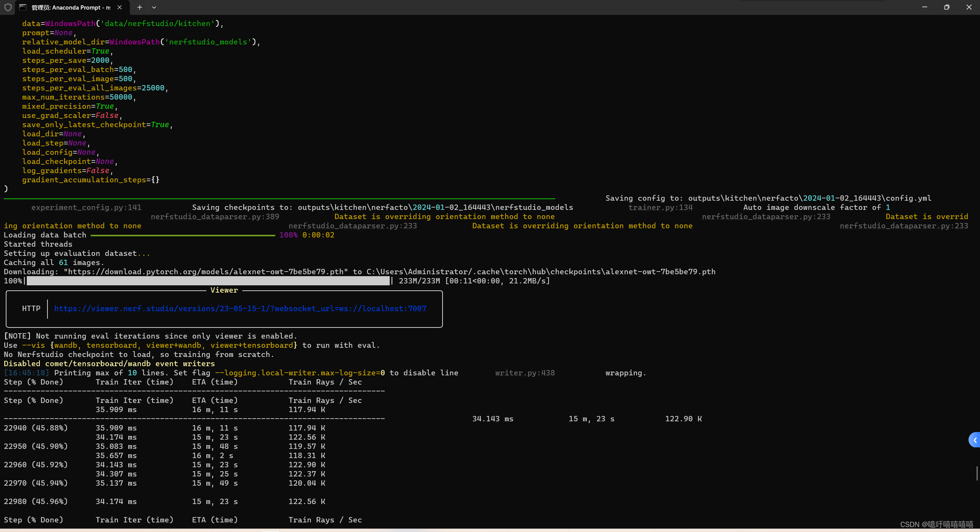The height and width of the screenshot is (532, 980).
Task: Click the shield icon in title bar
Action: point(8,7)
